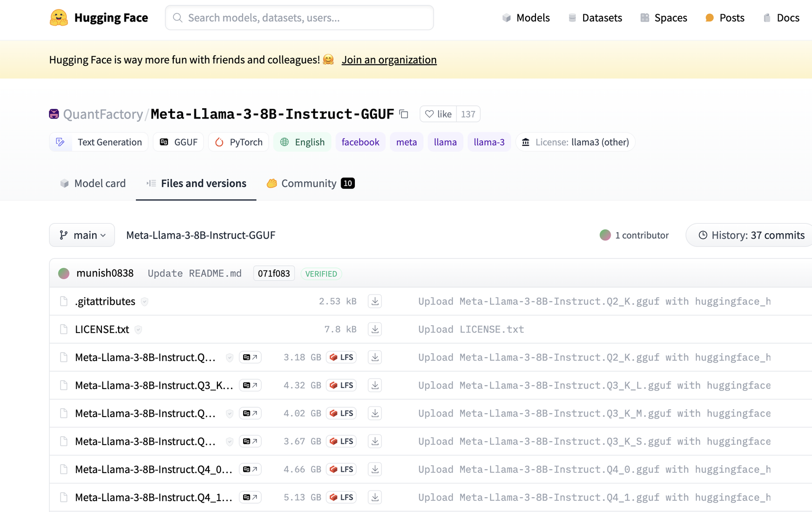Download LICENSE.txt using its download icon
Image resolution: width=812 pixels, height=512 pixels.
[x=375, y=329]
